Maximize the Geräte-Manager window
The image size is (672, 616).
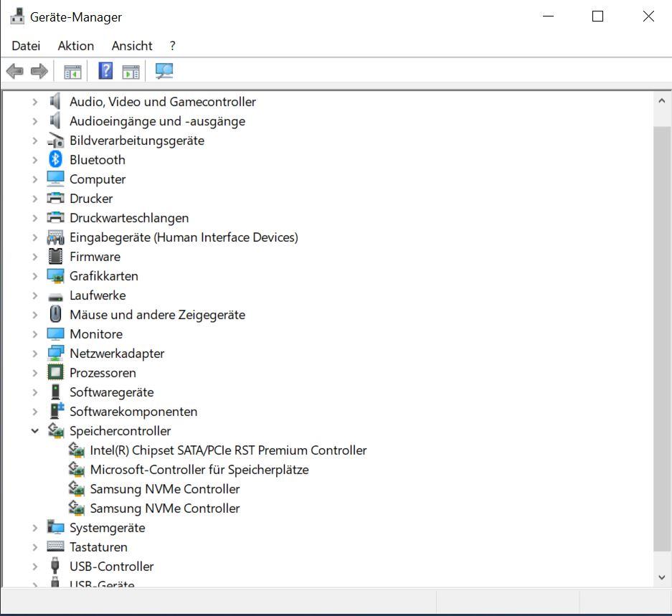tap(597, 16)
